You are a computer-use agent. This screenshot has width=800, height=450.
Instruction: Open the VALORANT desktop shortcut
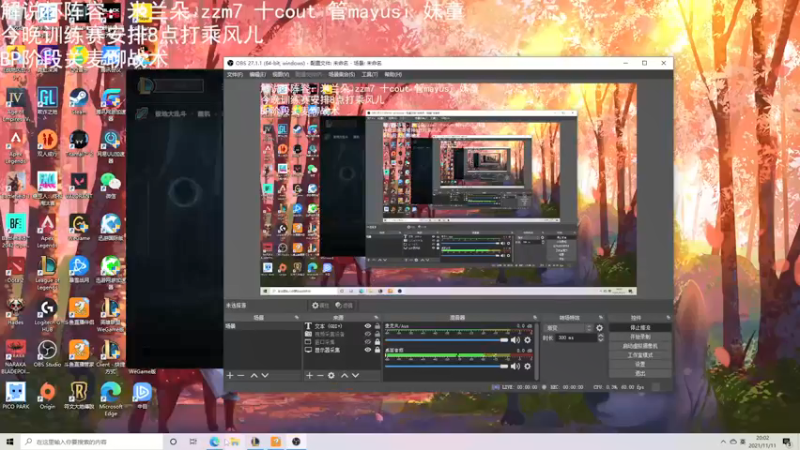pos(79,186)
